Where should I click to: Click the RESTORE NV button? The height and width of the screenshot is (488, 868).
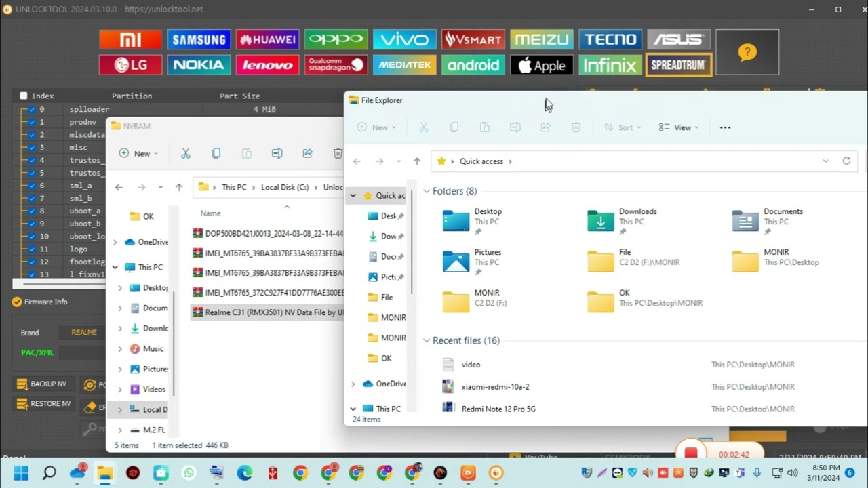43,404
